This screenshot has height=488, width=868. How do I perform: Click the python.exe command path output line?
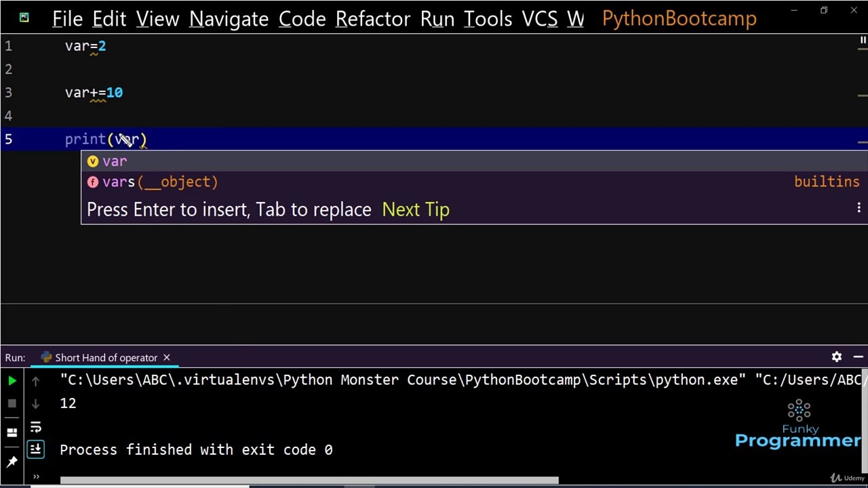[x=463, y=380]
